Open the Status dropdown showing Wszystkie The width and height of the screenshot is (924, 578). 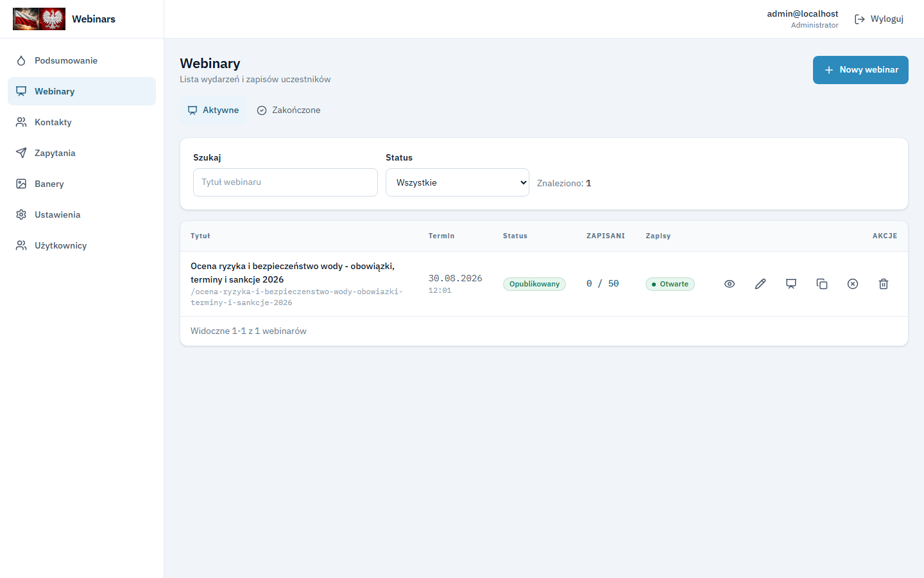[x=458, y=182]
